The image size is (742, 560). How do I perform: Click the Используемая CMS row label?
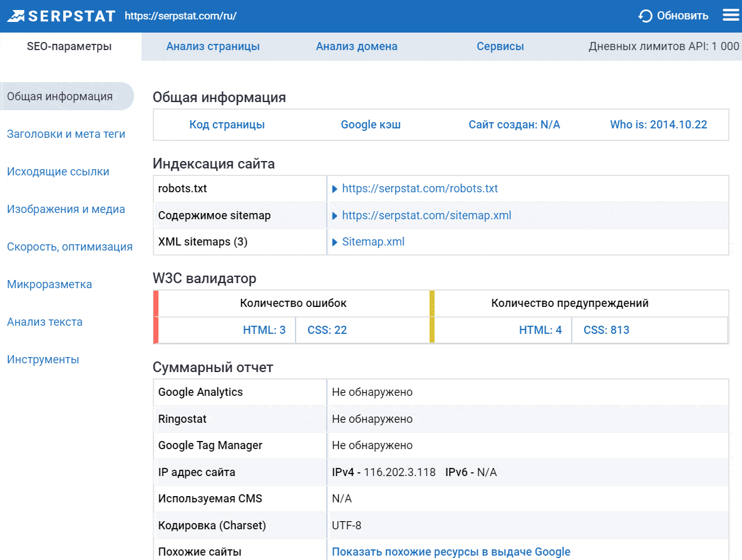click(x=210, y=499)
